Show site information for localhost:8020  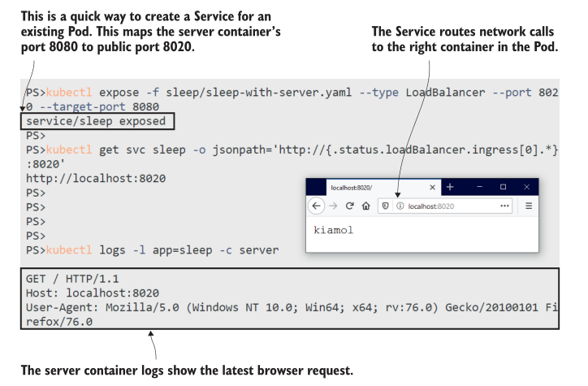(398, 207)
